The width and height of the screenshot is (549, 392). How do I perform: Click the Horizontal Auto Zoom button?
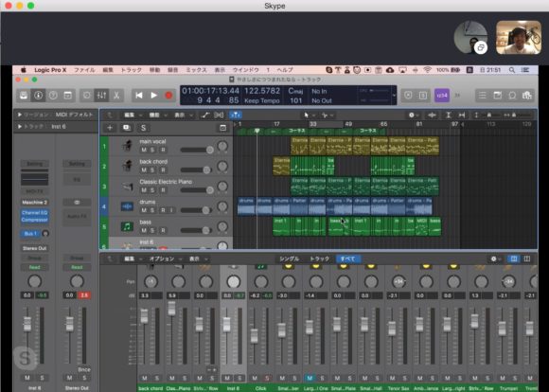pyautogui.click(x=462, y=115)
